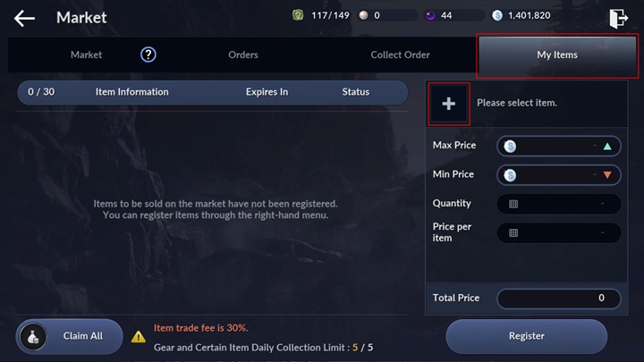The height and width of the screenshot is (362, 644).
Task: Open the Quantity keypad icon
Action: pos(513,204)
